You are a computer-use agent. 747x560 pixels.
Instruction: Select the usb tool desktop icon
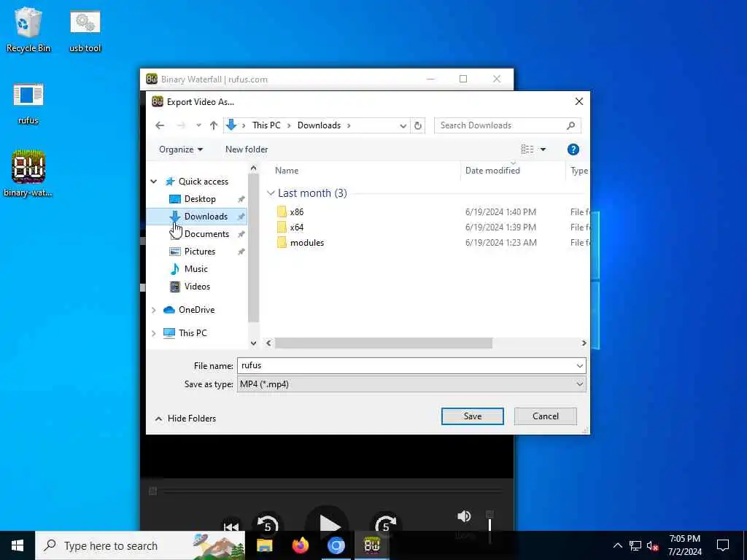coord(85,29)
